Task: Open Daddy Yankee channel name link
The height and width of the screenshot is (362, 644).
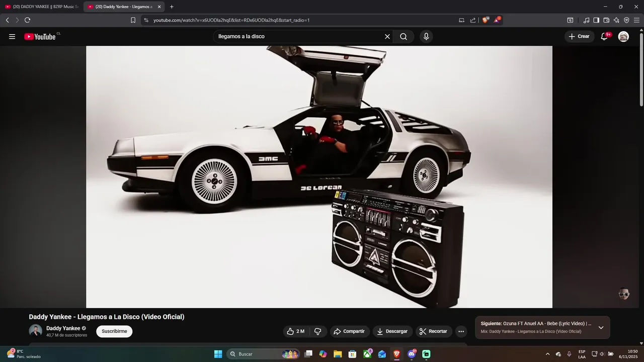Action: [63, 328]
